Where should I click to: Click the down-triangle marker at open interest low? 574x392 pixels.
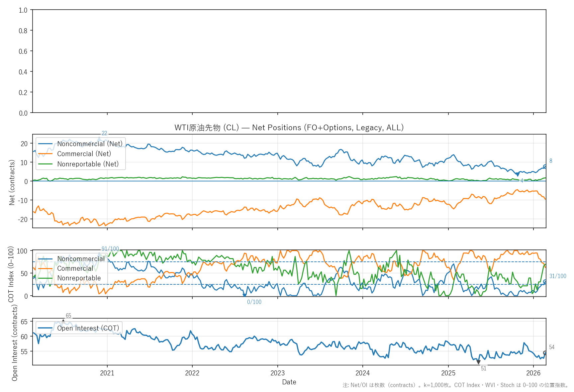(x=478, y=362)
